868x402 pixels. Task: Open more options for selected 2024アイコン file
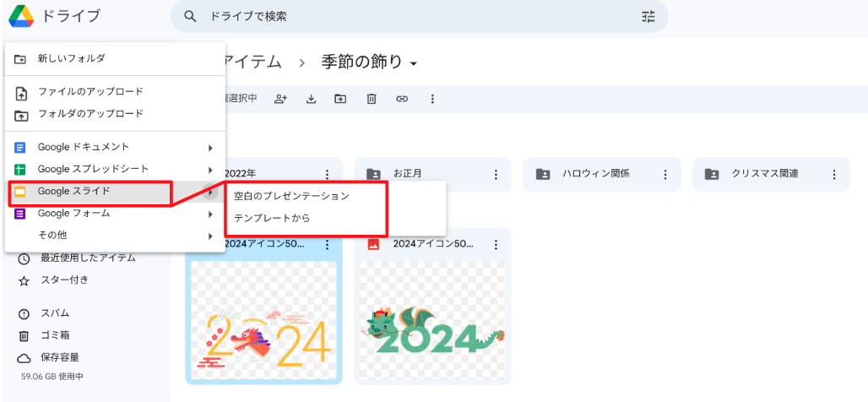pos(327,244)
